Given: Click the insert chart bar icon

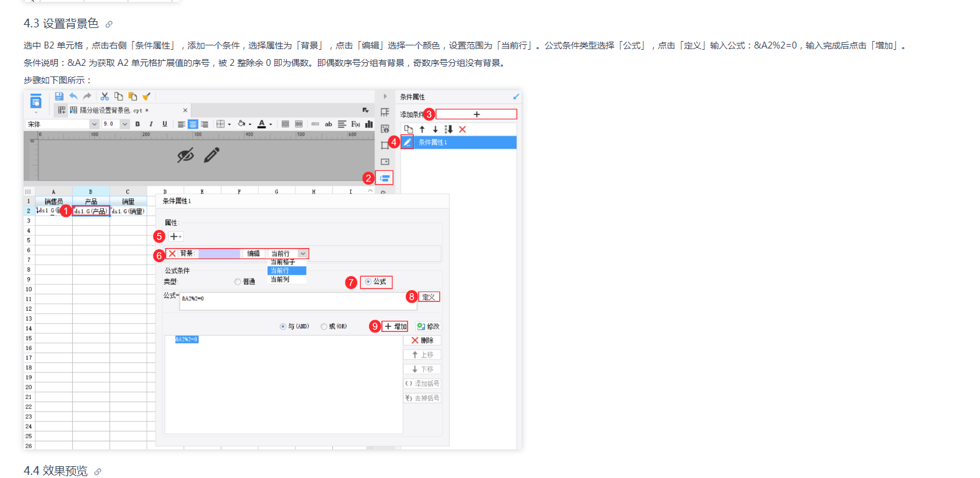Looking at the screenshot, I should pyautogui.click(x=369, y=124).
